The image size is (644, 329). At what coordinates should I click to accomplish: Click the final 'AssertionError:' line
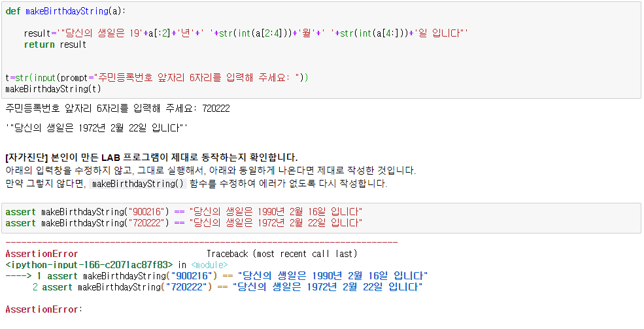coord(44,309)
